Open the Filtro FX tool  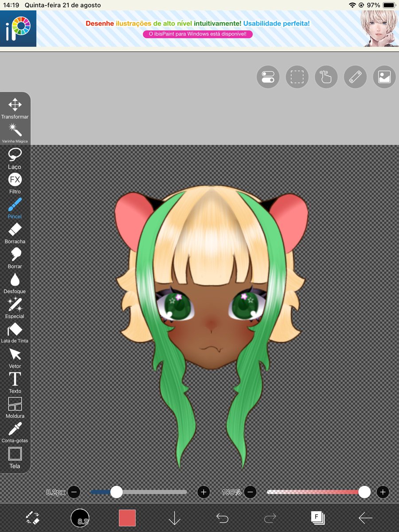tap(15, 183)
